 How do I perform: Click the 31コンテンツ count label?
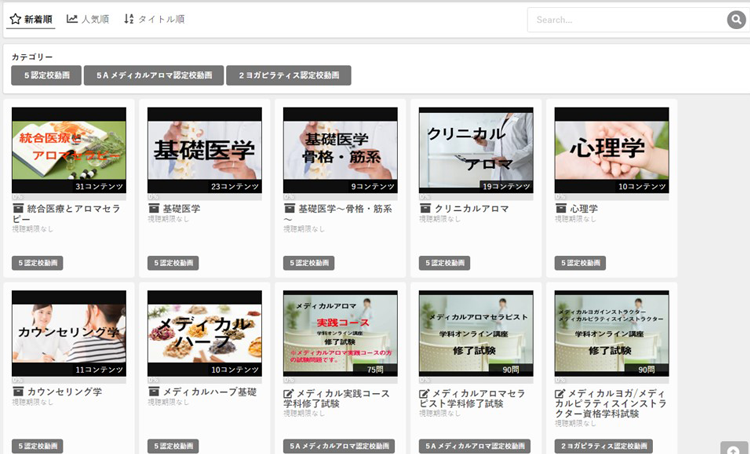99,187
